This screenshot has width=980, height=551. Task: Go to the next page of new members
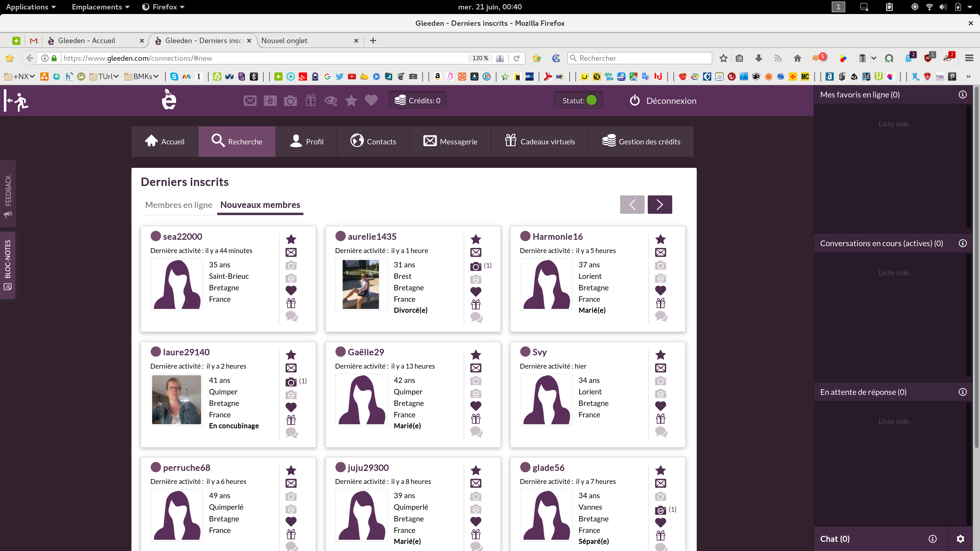tap(660, 205)
